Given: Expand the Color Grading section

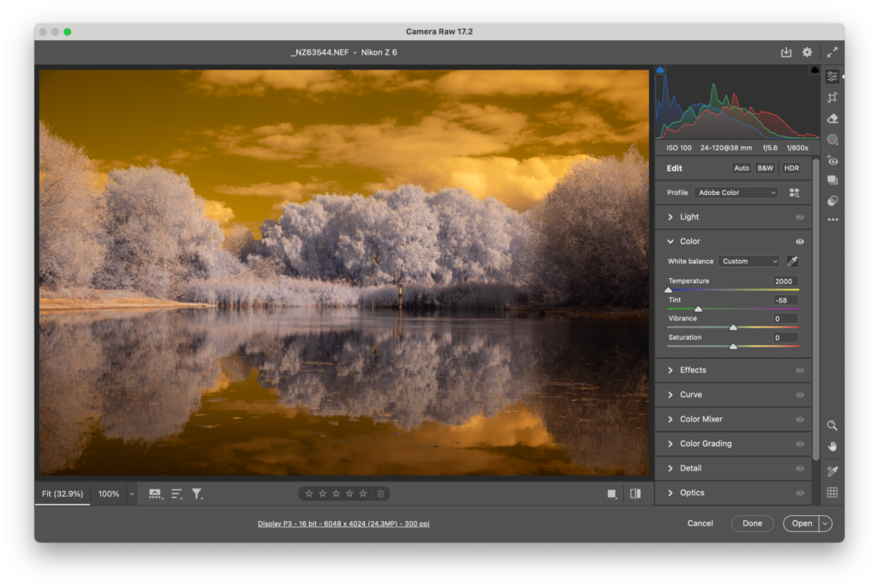Looking at the screenshot, I should coord(706,444).
